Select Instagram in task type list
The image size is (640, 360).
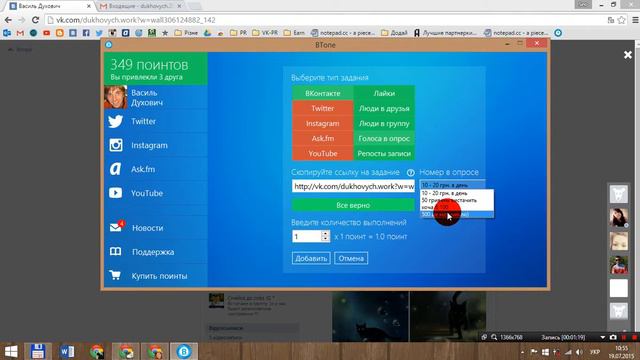pos(322,123)
